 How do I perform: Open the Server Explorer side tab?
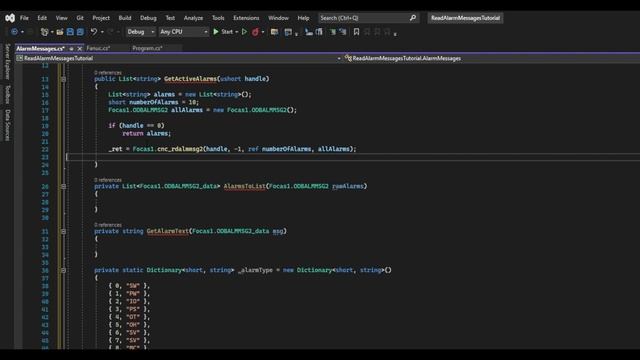(x=7, y=62)
